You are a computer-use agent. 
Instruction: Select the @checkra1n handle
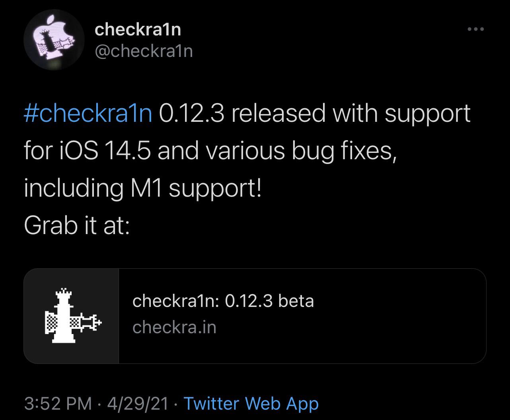(144, 51)
